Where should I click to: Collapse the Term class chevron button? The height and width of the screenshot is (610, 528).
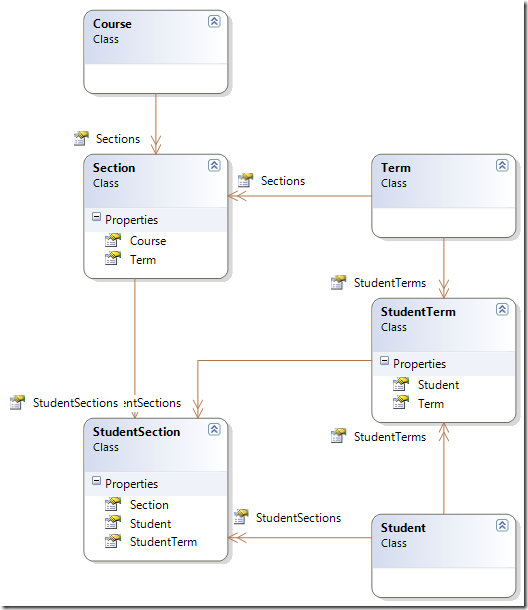pyautogui.click(x=502, y=165)
